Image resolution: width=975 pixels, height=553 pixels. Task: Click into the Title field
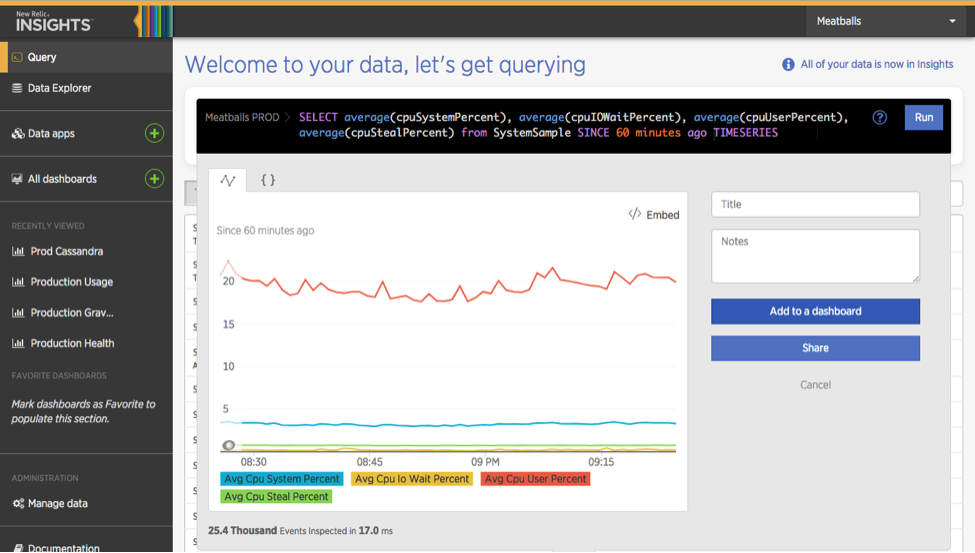[x=815, y=204]
